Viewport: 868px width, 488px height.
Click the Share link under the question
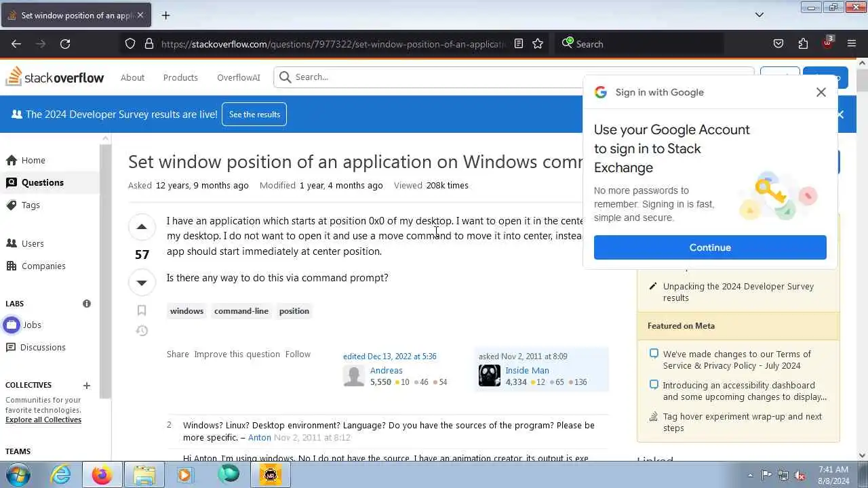(178, 354)
